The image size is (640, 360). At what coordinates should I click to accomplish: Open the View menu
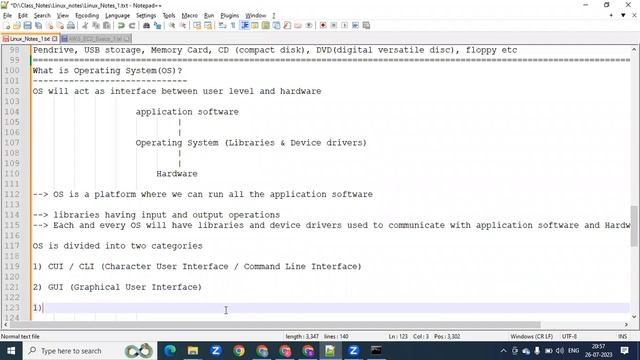point(62,16)
